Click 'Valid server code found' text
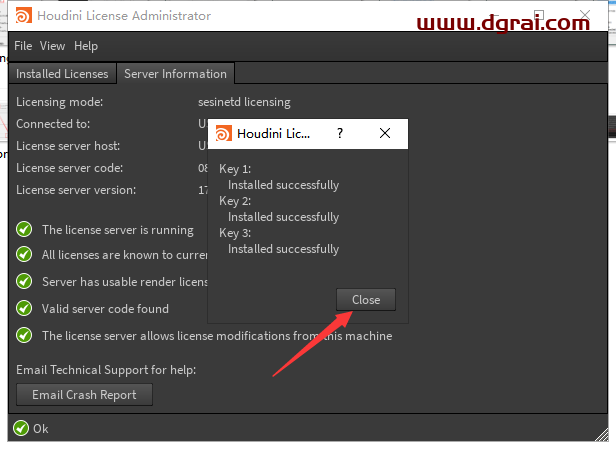 (105, 309)
